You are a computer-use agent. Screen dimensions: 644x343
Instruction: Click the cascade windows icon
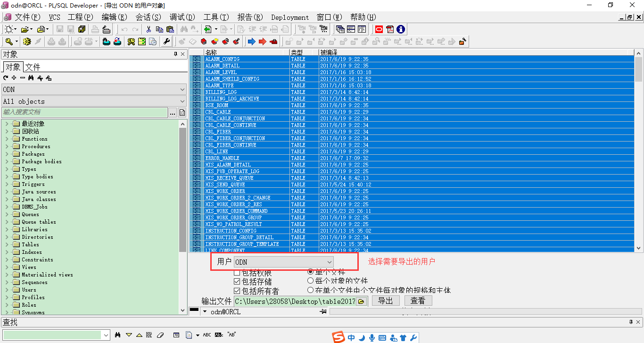340,29
